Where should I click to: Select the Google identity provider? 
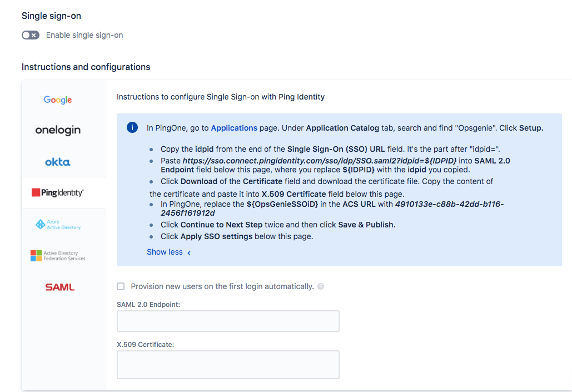(57, 100)
